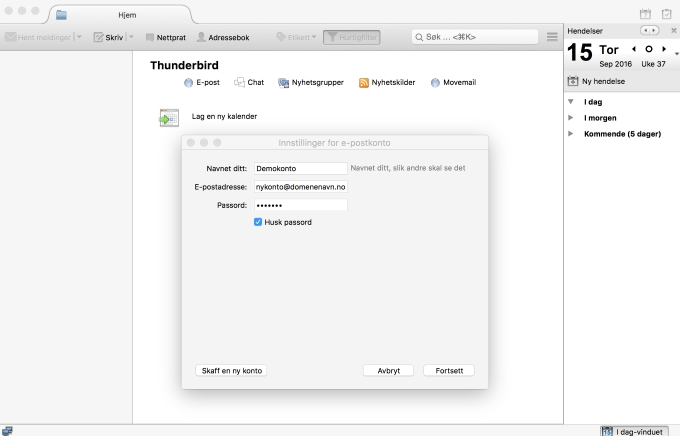
Task: Click Ny hendelse new event button
Action: click(597, 81)
